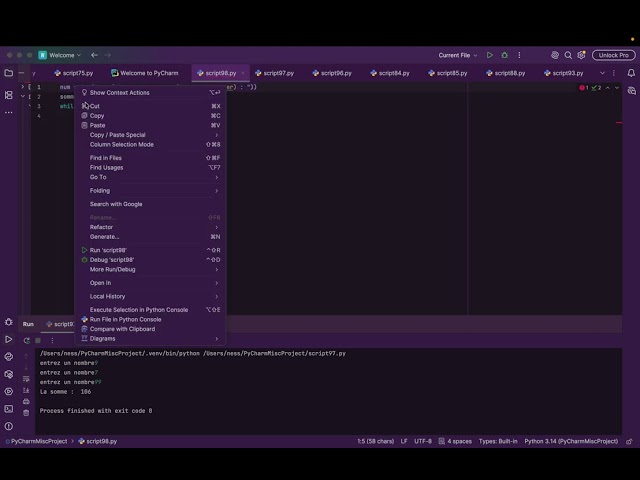
Task: Expand the Local History submenu
Action: pyautogui.click(x=151, y=296)
